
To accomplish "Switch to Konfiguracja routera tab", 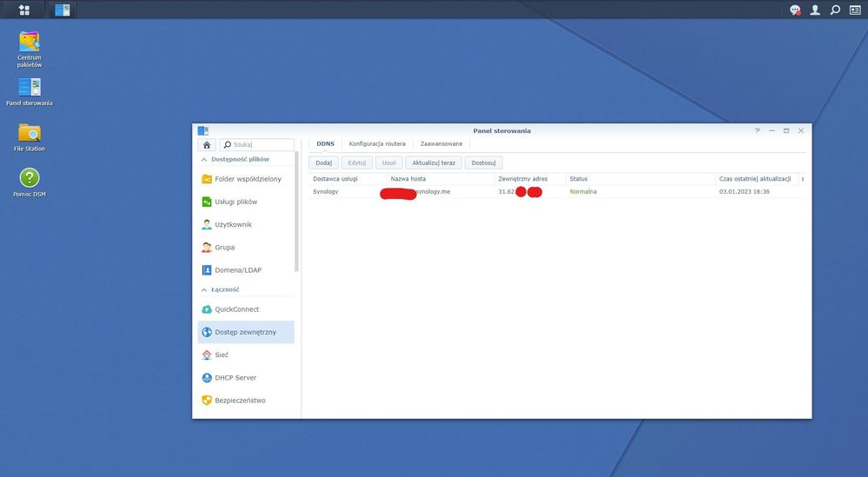I will (x=377, y=143).
